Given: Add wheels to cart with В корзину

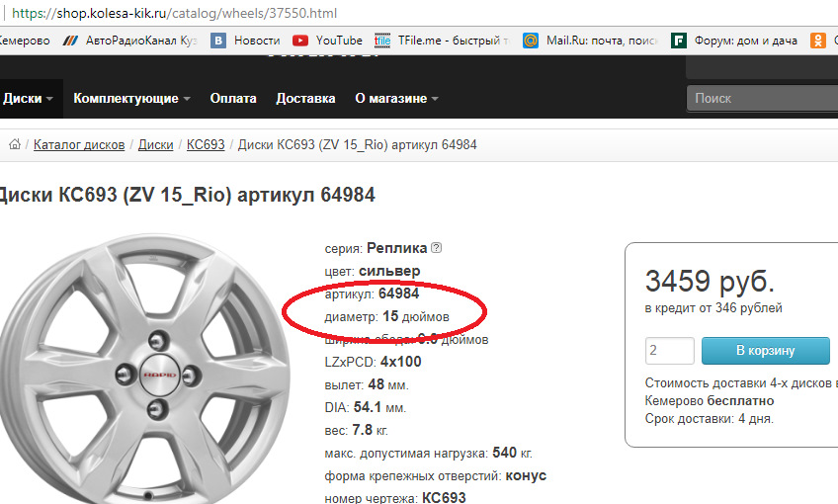Looking at the screenshot, I should tap(765, 350).
